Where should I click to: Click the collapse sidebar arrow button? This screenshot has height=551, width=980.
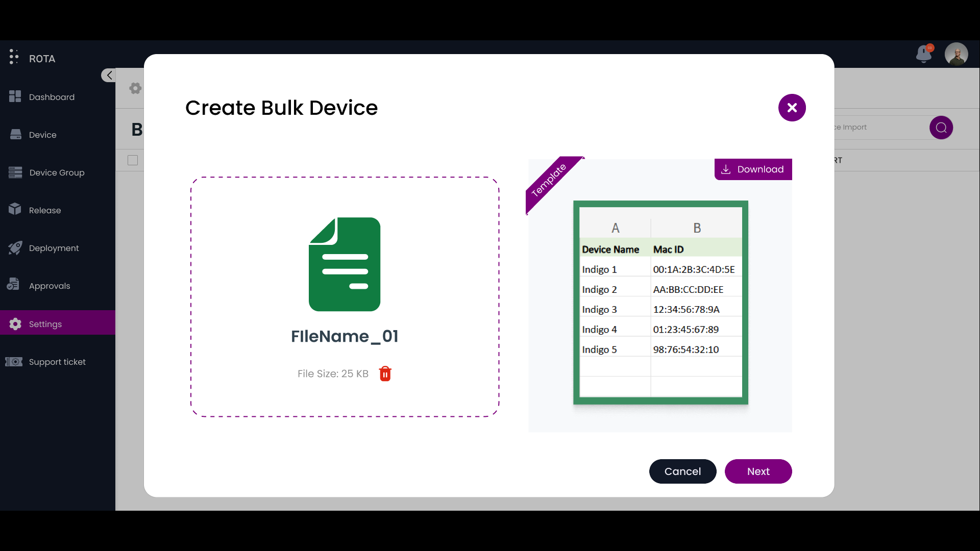pos(110,74)
